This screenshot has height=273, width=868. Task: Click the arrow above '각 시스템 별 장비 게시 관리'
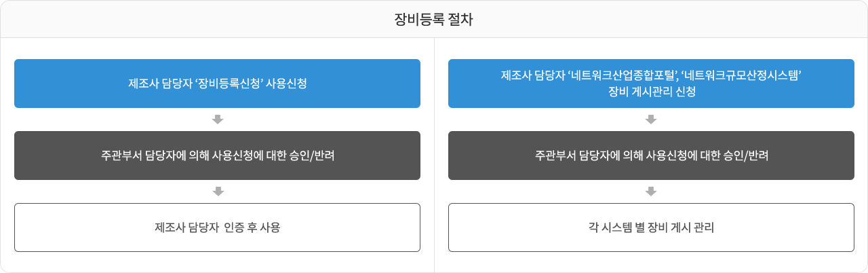pos(651,192)
